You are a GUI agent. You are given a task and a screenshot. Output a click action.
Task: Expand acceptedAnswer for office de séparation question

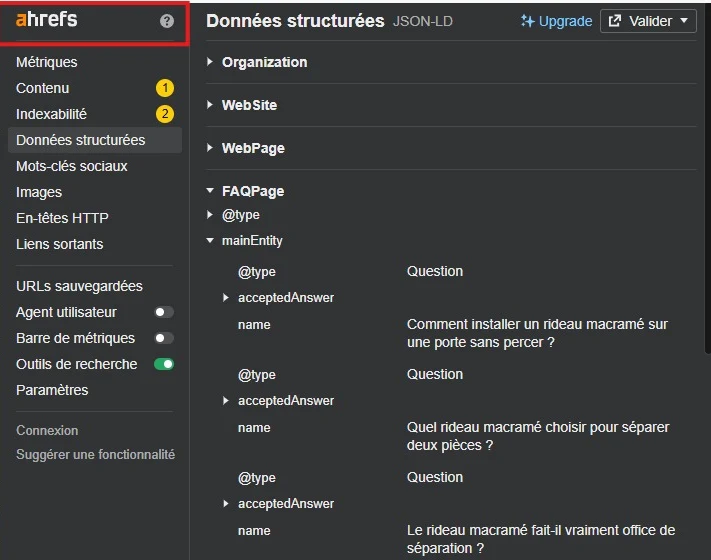(x=225, y=503)
